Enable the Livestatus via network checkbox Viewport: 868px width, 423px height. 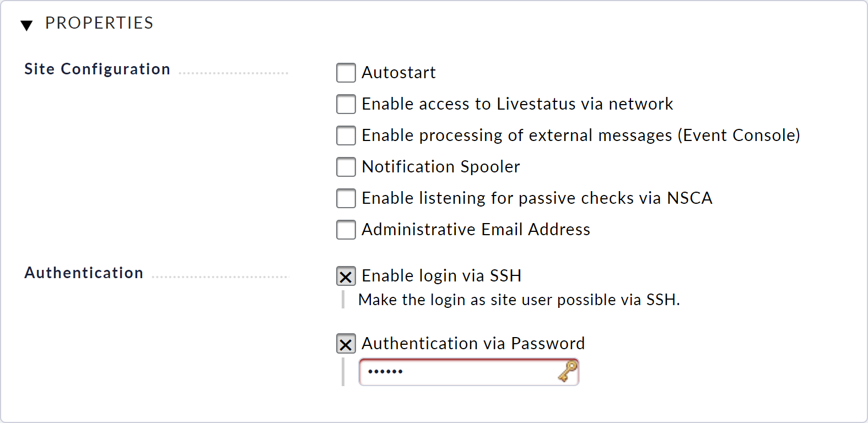tap(346, 104)
